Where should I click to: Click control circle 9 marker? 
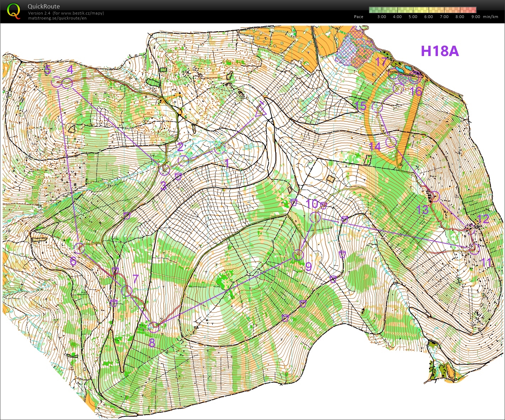pos(298,254)
